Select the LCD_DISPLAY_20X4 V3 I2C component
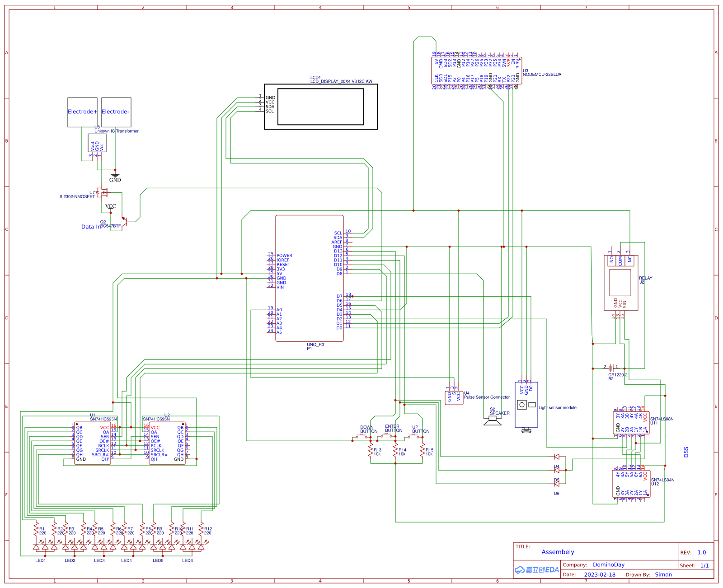The width and height of the screenshot is (723, 588). pyautogui.click(x=321, y=106)
